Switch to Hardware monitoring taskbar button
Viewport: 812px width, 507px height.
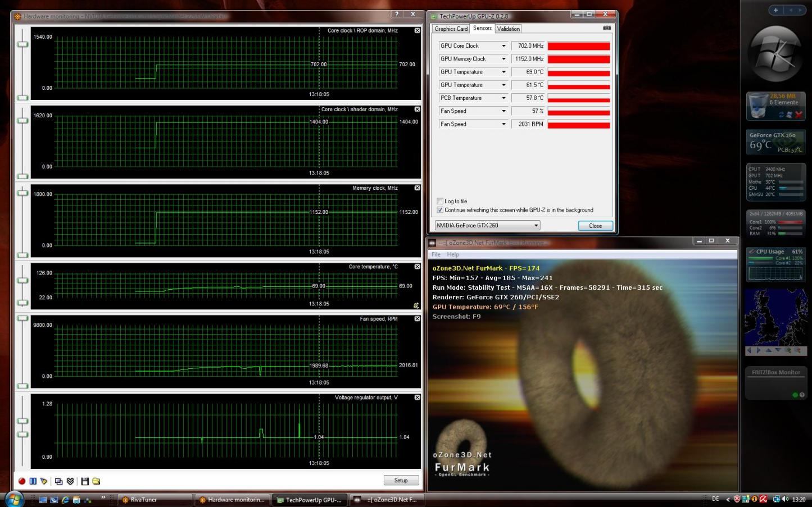pos(232,500)
